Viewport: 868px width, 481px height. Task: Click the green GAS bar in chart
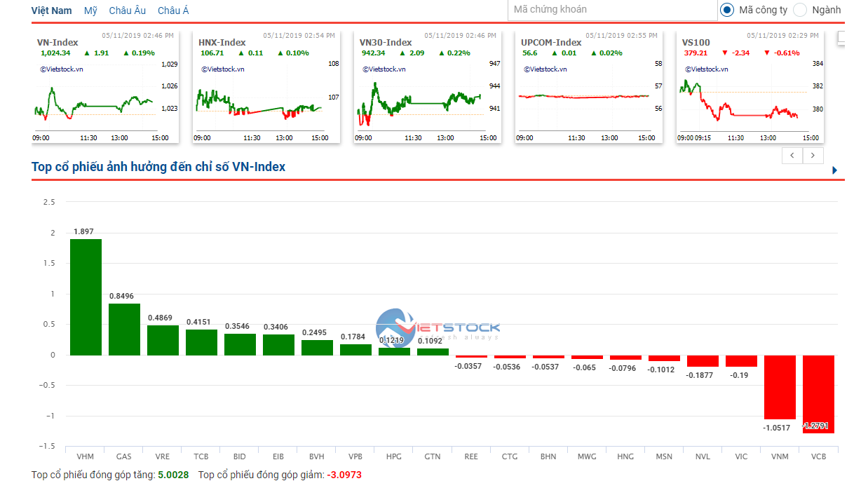[124, 329]
